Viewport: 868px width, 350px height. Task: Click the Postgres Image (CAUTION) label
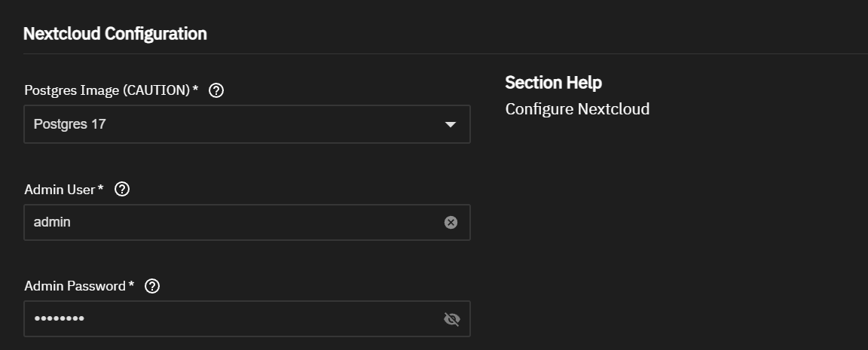107,91
